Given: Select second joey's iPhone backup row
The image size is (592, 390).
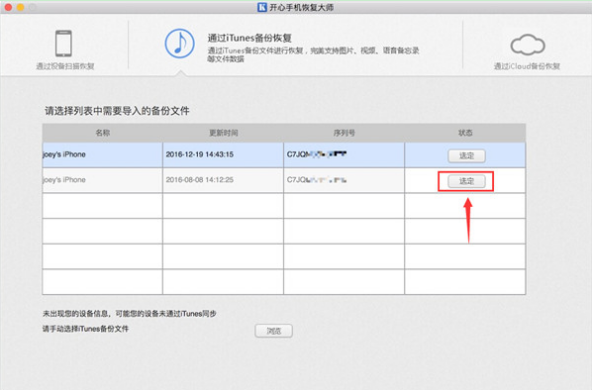Looking at the screenshot, I should pyautogui.click(x=284, y=180).
